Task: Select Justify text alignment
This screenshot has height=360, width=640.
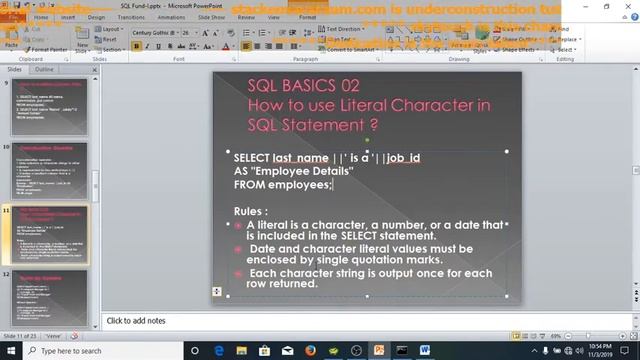Action: [279, 46]
